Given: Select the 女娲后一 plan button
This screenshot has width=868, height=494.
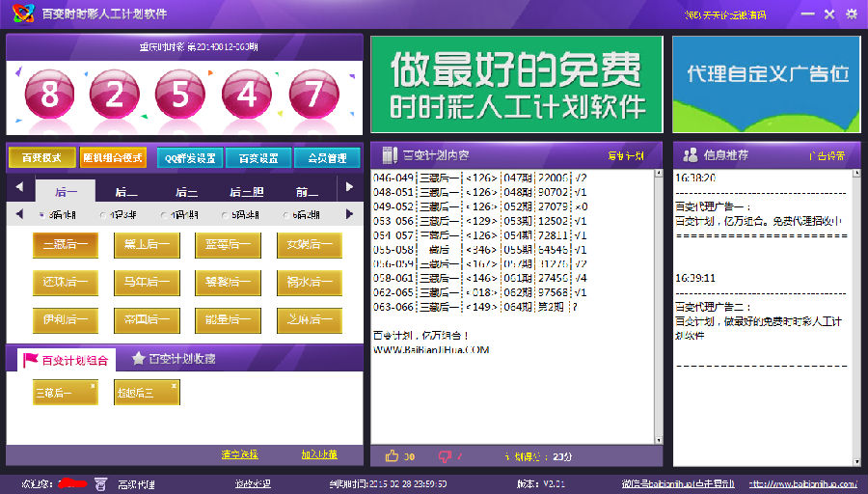Looking at the screenshot, I should pos(310,245).
